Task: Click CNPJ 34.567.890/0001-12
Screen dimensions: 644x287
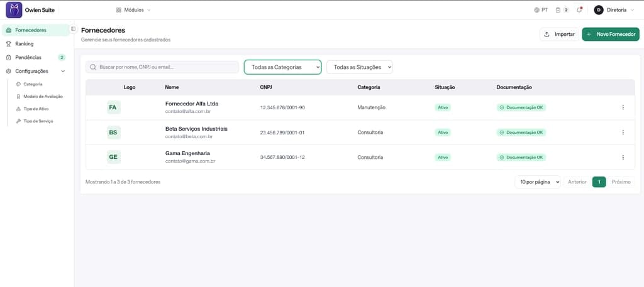Action: click(282, 157)
